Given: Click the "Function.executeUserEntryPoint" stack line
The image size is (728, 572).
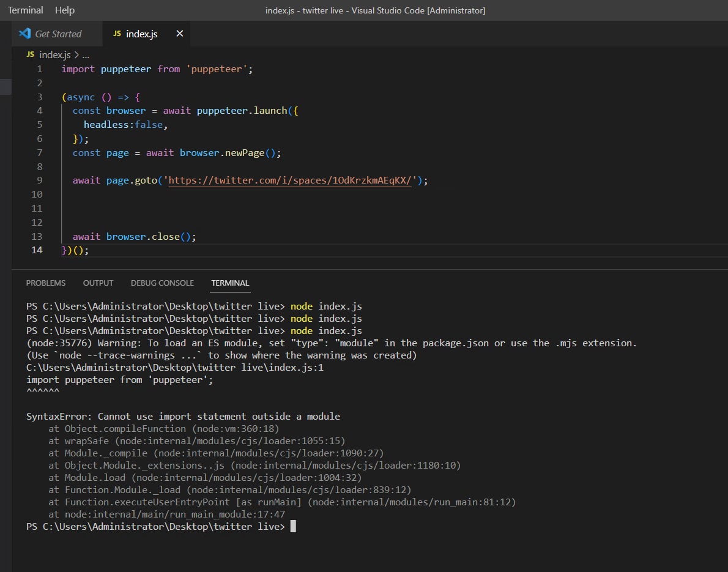Looking at the screenshot, I should click(x=282, y=502).
